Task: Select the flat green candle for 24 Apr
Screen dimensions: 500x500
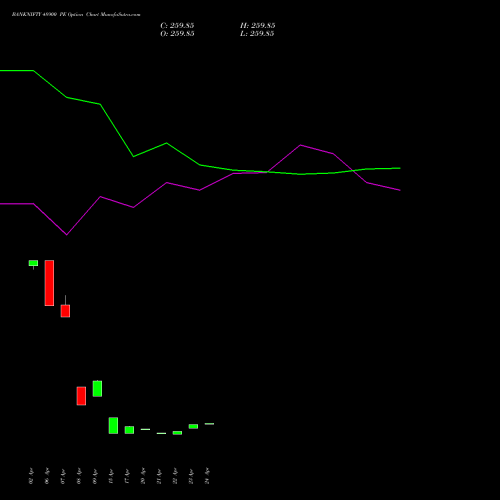Action: tap(209, 424)
